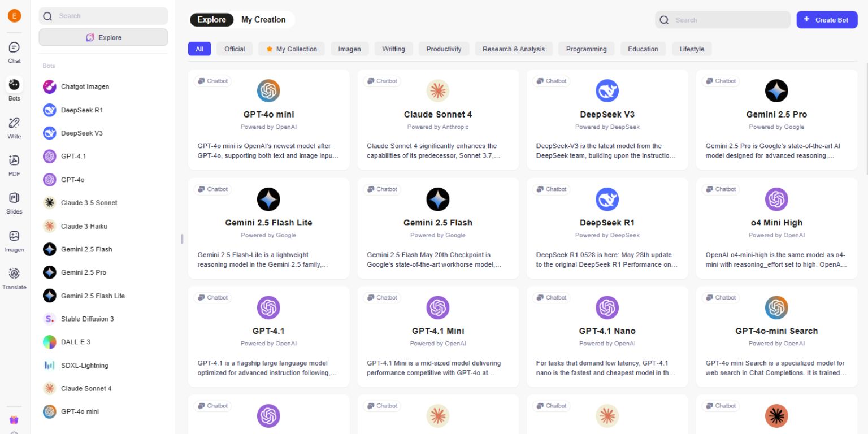Focus the sidebar Search field
Screen dimensions: 868x434
[103, 16]
